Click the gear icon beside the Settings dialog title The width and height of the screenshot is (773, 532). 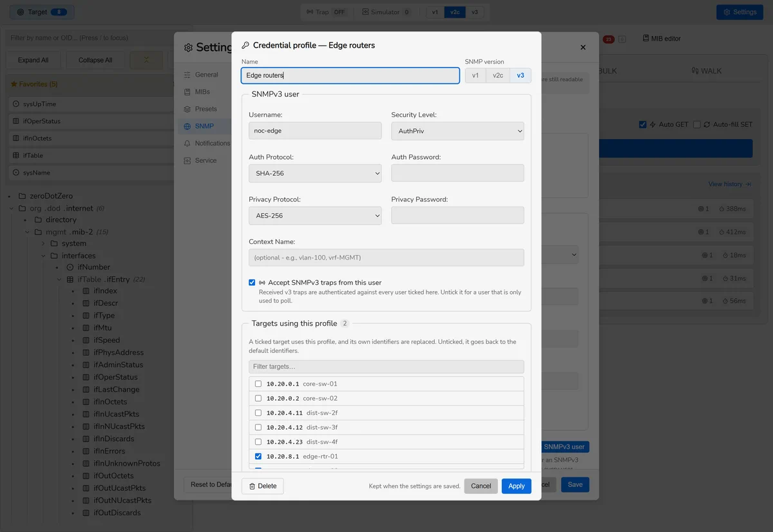(189, 48)
